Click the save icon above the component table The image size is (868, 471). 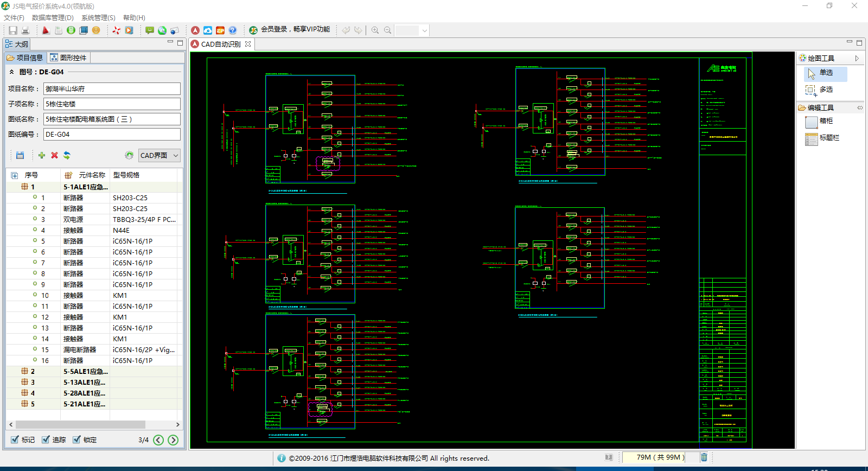tap(20, 156)
